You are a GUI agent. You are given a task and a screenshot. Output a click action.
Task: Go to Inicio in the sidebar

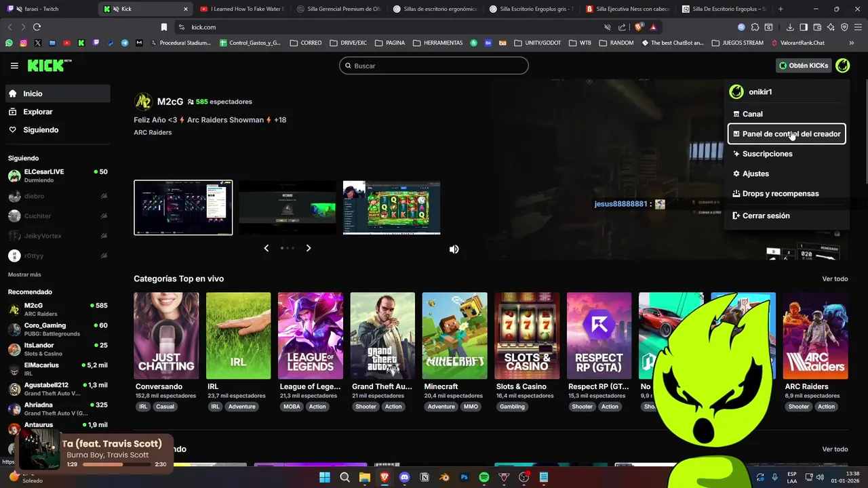[x=58, y=94]
